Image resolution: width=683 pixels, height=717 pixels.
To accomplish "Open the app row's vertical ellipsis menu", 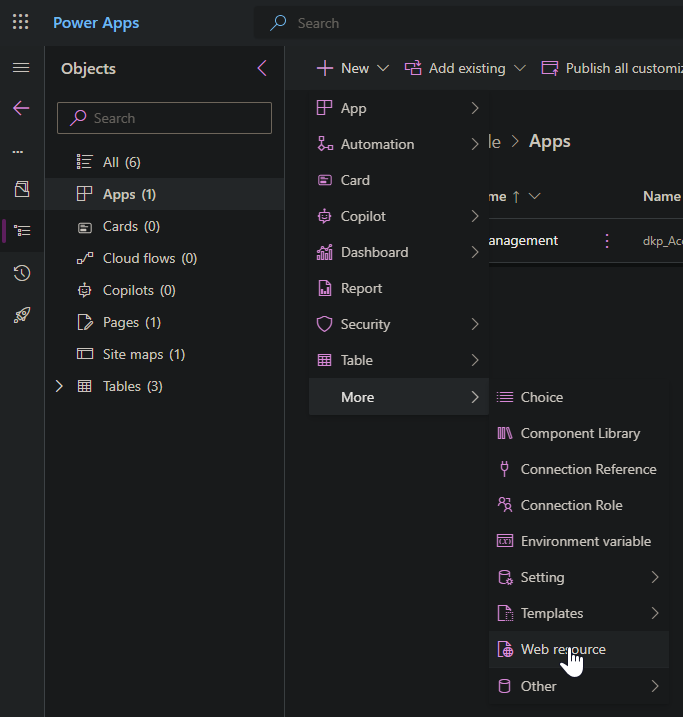I will [x=607, y=241].
